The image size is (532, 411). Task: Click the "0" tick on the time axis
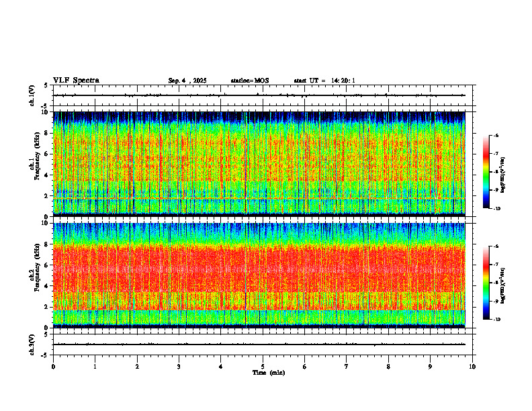[x=53, y=367]
